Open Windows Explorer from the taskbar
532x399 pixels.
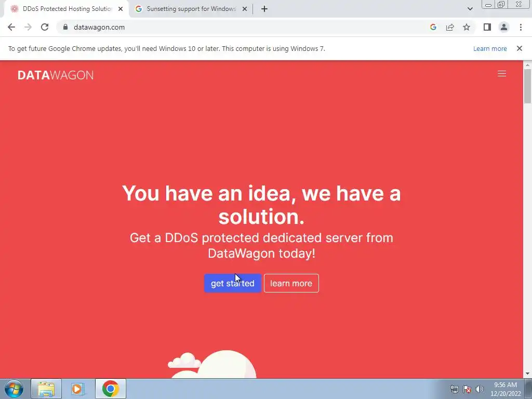click(46, 389)
